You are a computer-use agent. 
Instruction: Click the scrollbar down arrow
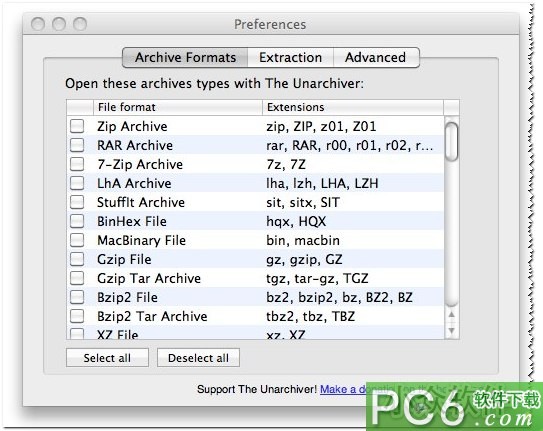451,331
